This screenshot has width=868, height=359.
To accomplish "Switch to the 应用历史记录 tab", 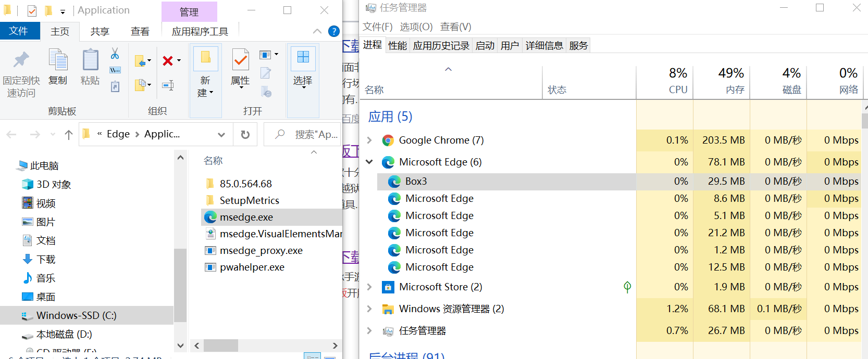I will 441,46.
